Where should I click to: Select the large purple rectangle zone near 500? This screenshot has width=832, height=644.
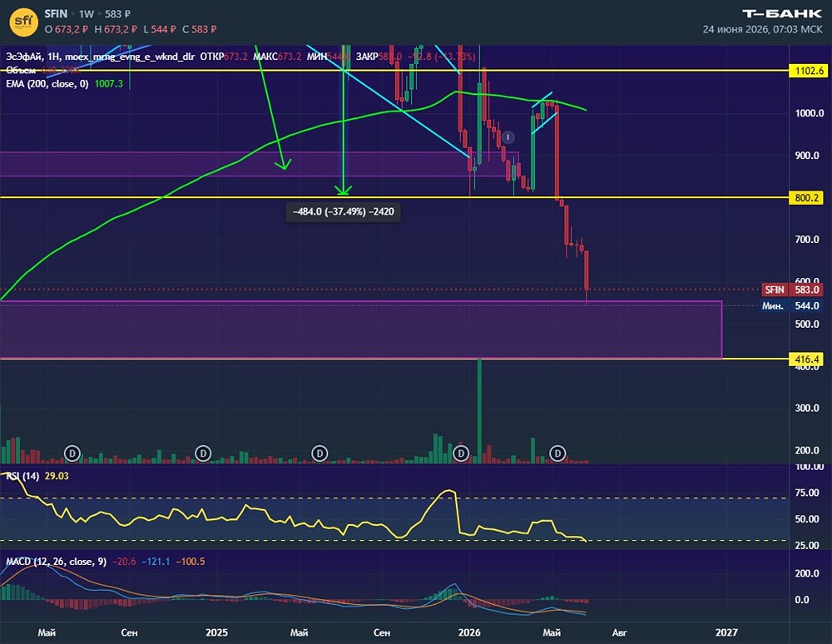361,329
